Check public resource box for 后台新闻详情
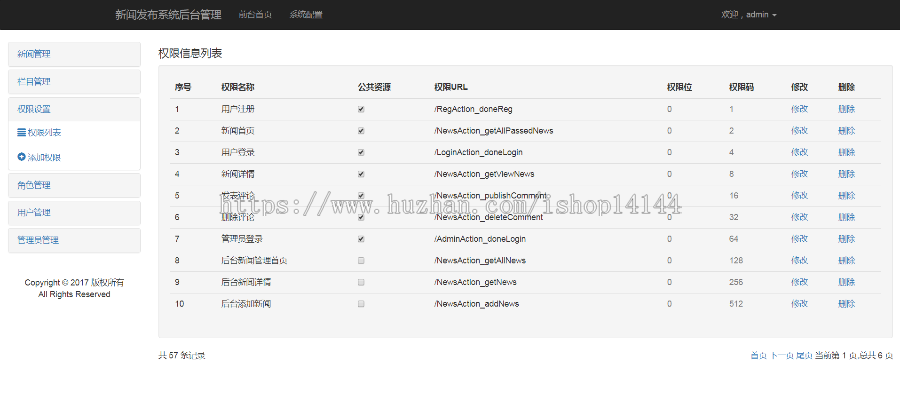 (361, 282)
